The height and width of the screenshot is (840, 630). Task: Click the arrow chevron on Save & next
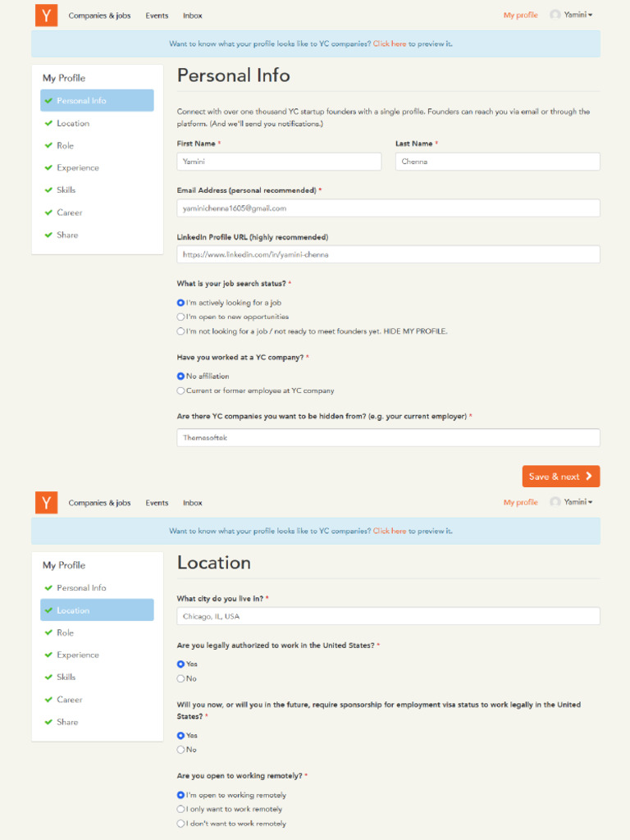pyautogui.click(x=589, y=476)
